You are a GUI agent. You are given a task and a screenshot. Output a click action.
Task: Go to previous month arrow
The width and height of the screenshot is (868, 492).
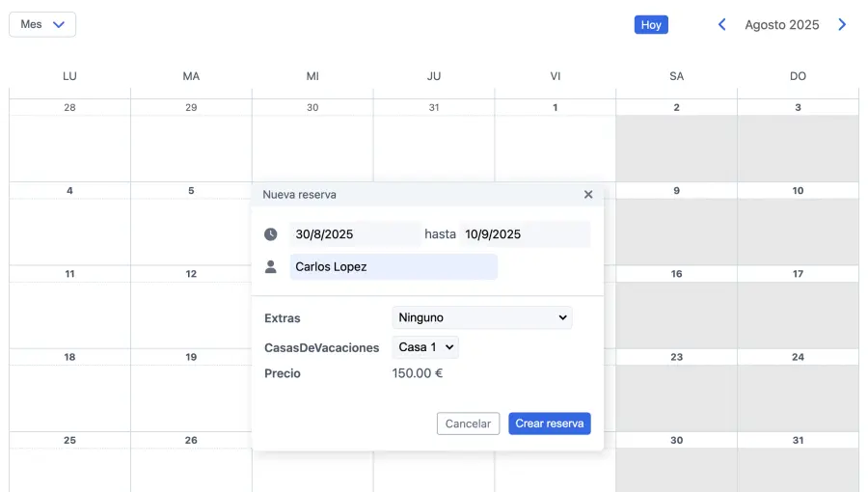(x=721, y=25)
